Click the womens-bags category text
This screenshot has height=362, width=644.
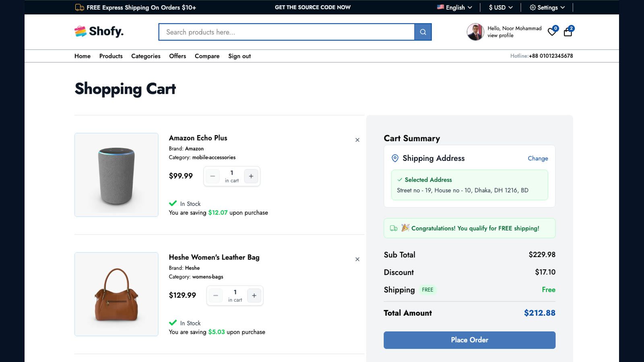208,277
